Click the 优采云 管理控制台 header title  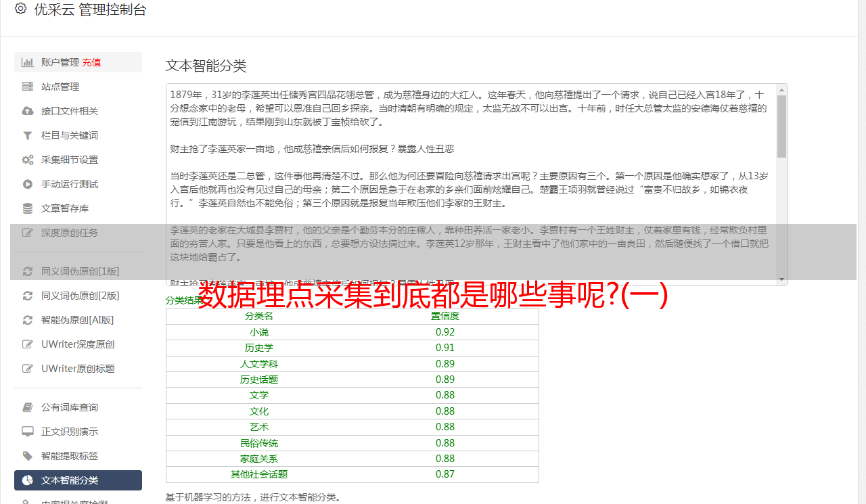tap(90, 9)
